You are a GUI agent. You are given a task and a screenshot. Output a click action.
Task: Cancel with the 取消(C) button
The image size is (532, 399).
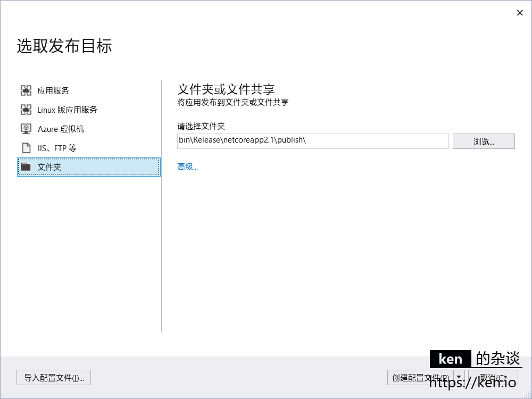tap(493, 378)
